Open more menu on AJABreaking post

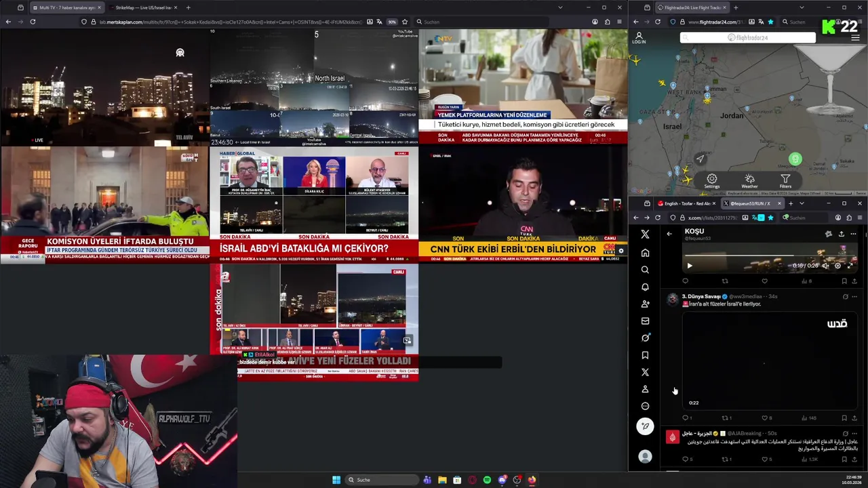[854, 433]
